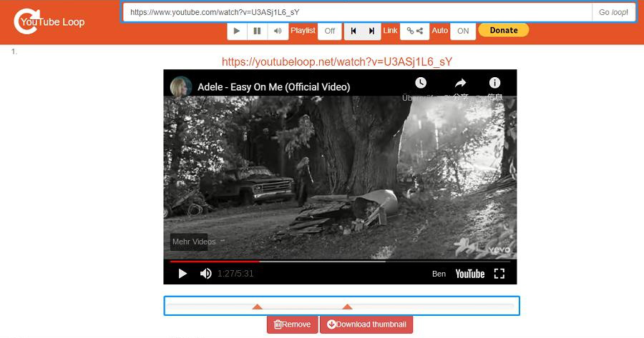644x338 pixels.
Task: Go to the previous track
Action: point(353,31)
